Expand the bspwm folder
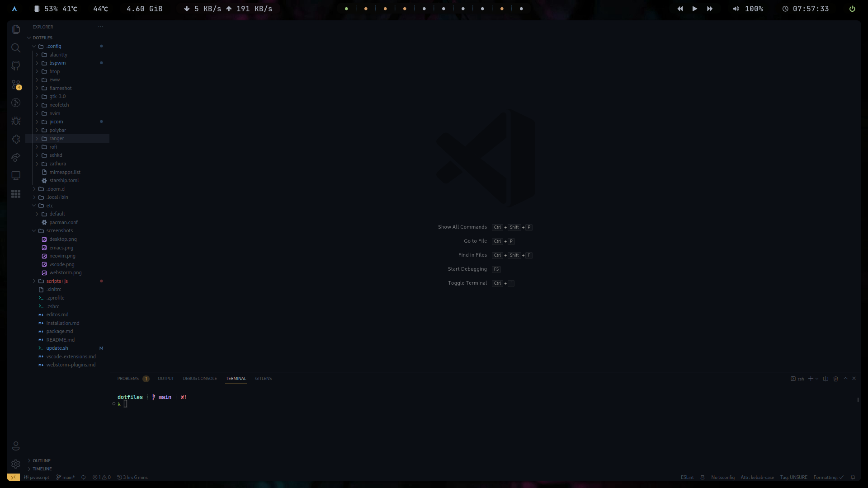868x488 pixels. click(x=57, y=63)
